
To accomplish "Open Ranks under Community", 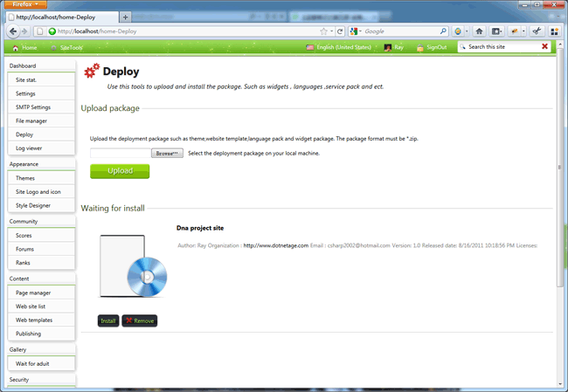I will click(x=41, y=263).
